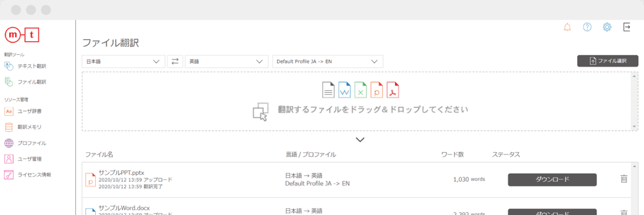Delete サンプルPPT.pptx with trash icon
The height and width of the screenshot is (215, 644).
[x=624, y=179]
